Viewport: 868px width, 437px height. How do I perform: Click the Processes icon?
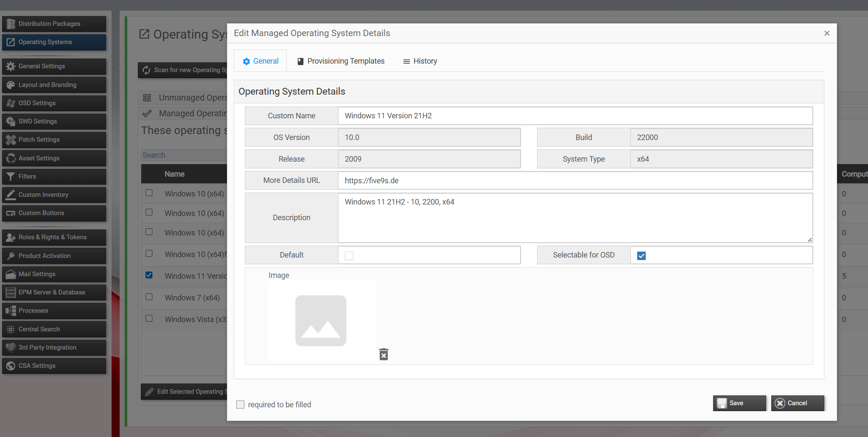pyautogui.click(x=11, y=311)
